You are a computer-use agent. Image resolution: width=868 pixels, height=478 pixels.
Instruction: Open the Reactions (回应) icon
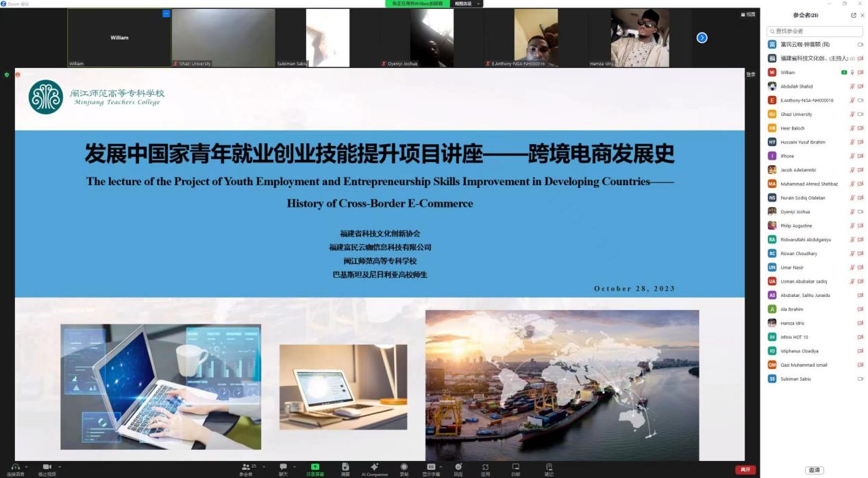coord(458,468)
